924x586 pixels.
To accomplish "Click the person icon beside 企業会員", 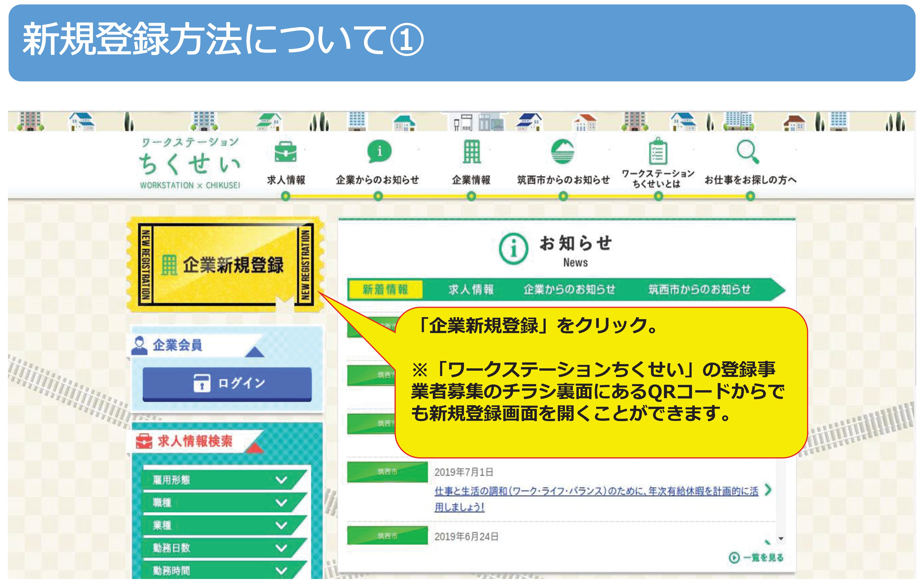I will (139, 346).
